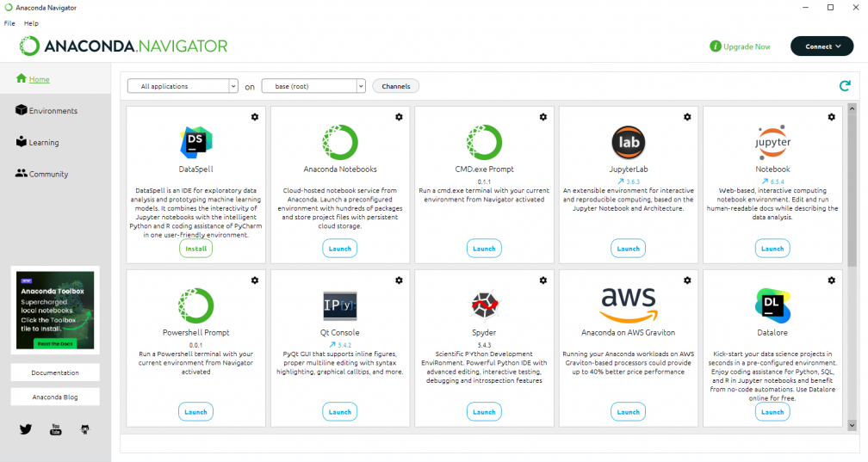Click the Jupyter Notebook logo icon
868x462 pixels.
coord(772,142)
